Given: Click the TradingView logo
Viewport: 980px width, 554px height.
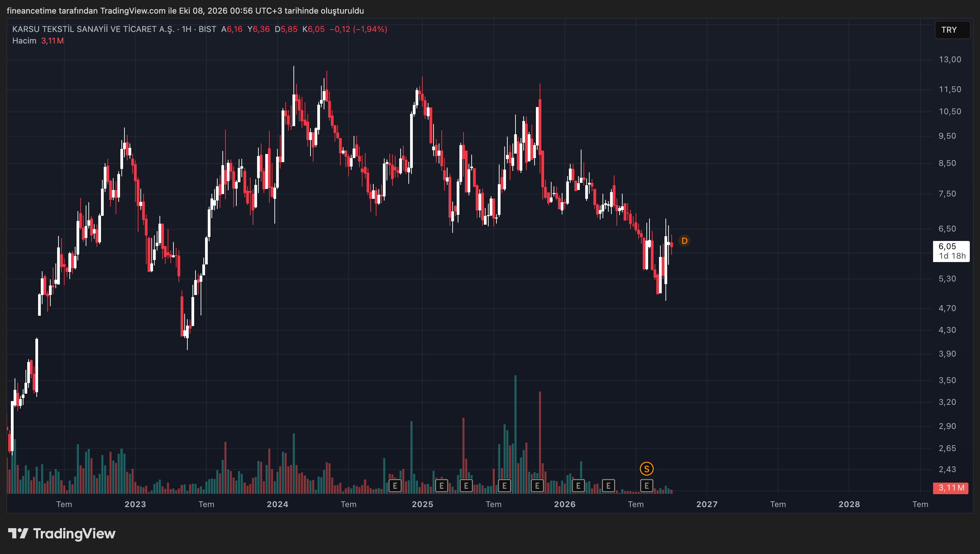Looking at the screenshot, I should [62, 534].
